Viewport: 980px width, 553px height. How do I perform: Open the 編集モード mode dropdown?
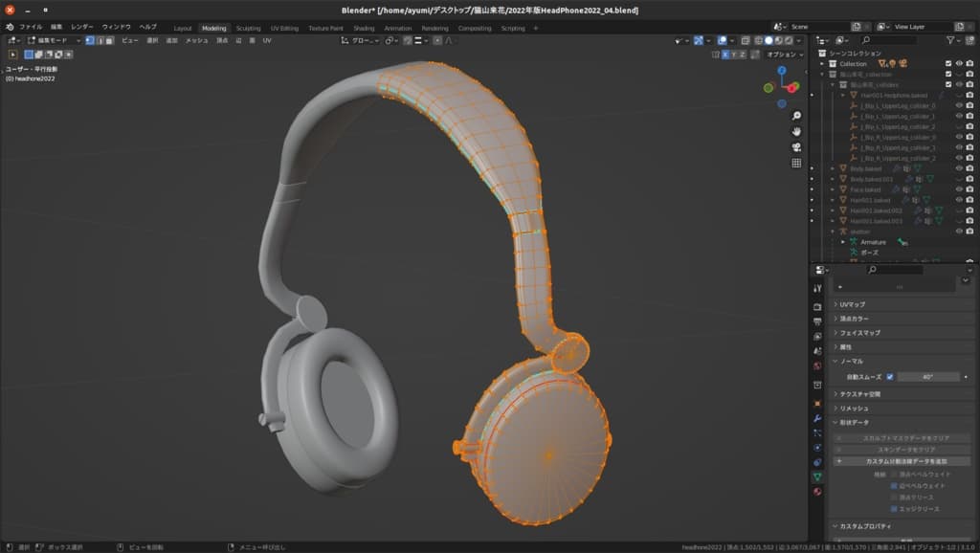(x=55, y=41)
